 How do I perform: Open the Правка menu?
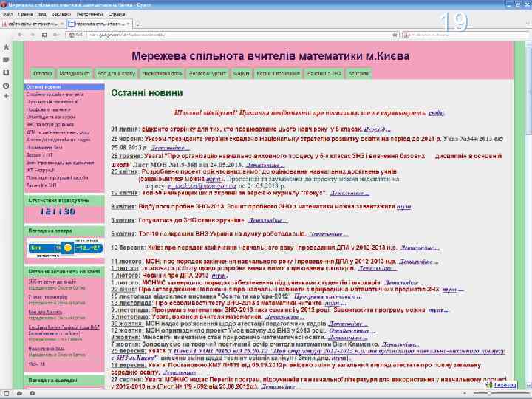(25, 14)
